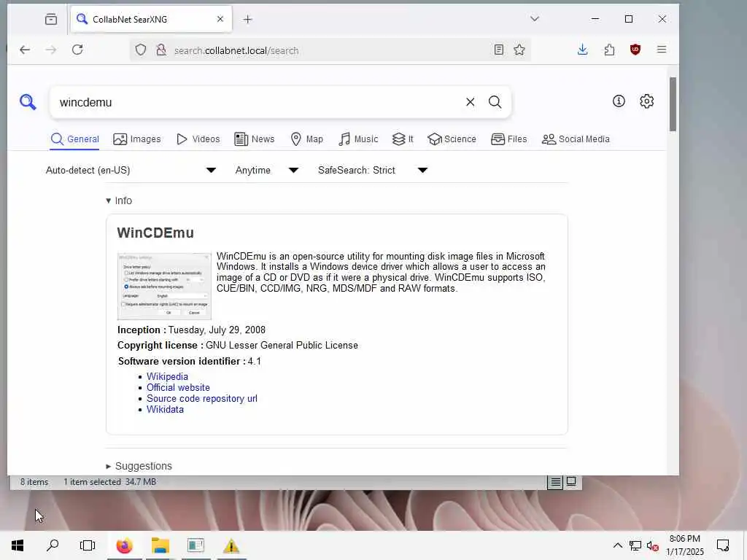Click the address bar URL
This screenshot has width=747, height=560.
[x=236, y=50]
